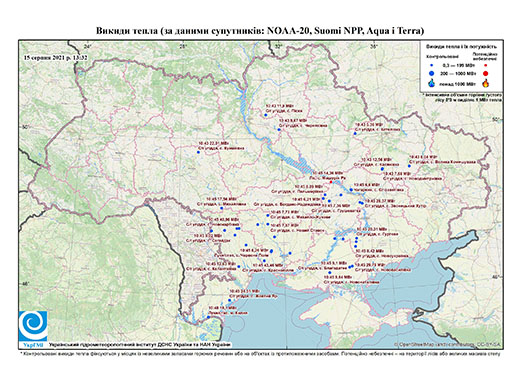
Task: Click the southernmost blue marker near the Danube delta
Action: 209,317
